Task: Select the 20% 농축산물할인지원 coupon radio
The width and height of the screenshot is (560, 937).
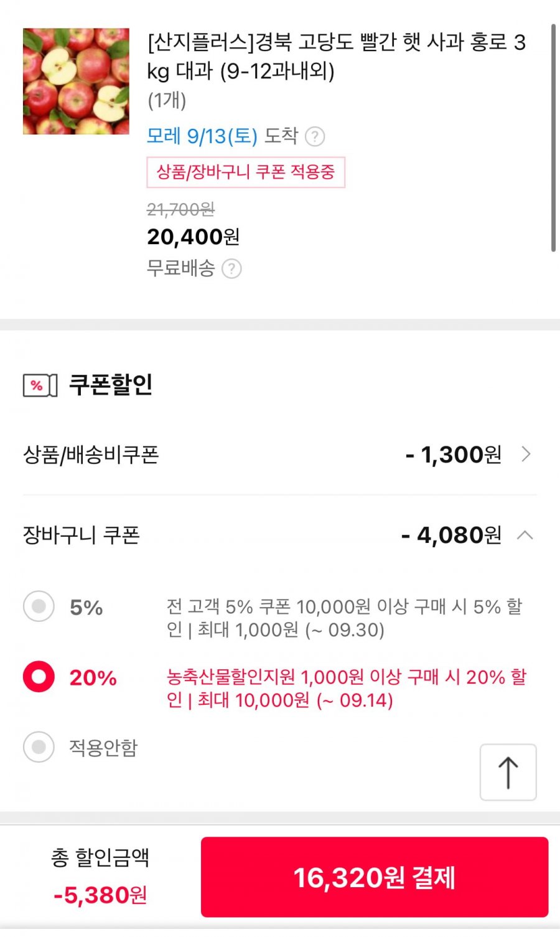Action: (39, 677)
